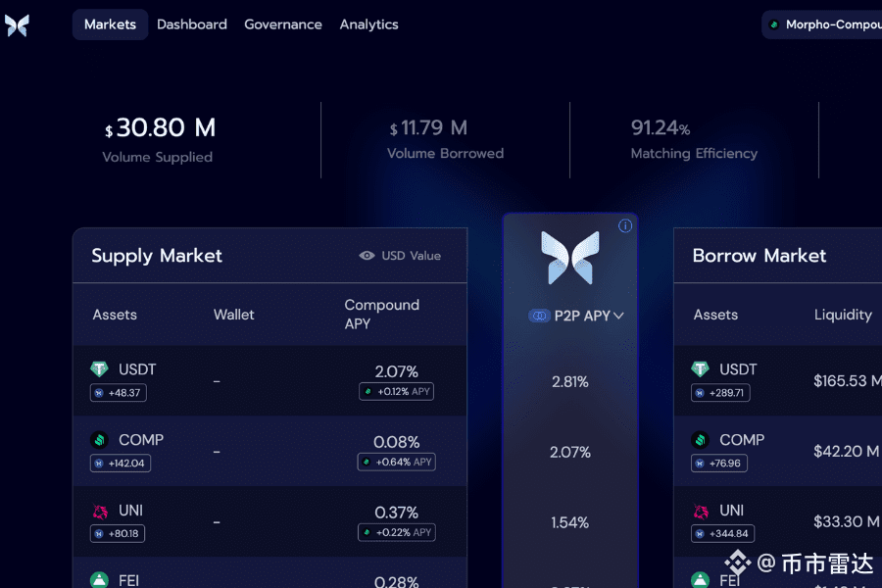The height and width of the screenshot is (588, 882).
Task: Click the +0.64% APY badge for COMP
Action: coord(397,462)
